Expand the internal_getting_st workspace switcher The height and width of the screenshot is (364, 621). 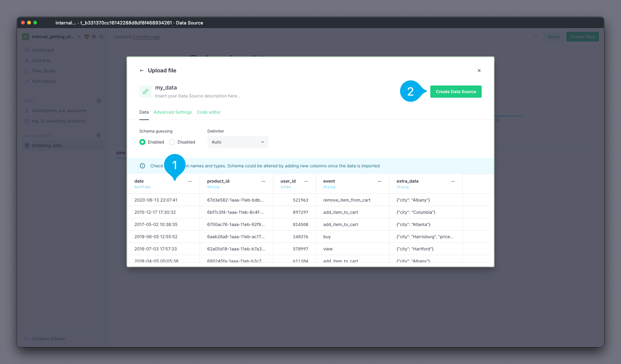point(79,37)
